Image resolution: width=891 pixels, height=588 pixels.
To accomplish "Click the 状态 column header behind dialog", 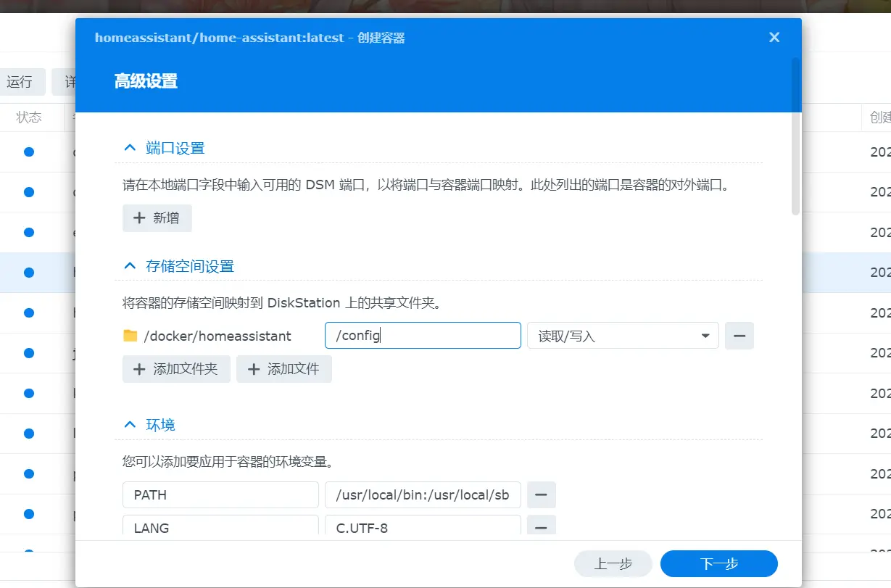I will click(x=29, y=117).
